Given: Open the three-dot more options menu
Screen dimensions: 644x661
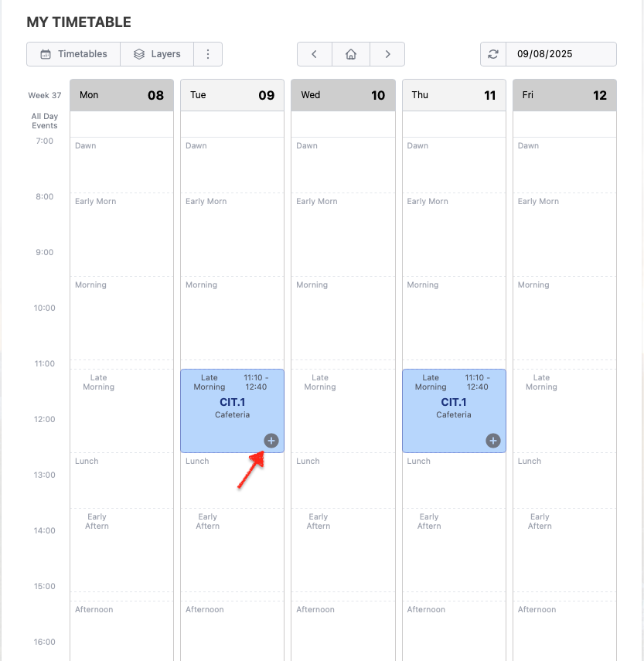Looking at the screenshot, I should [x=208, y=54].
